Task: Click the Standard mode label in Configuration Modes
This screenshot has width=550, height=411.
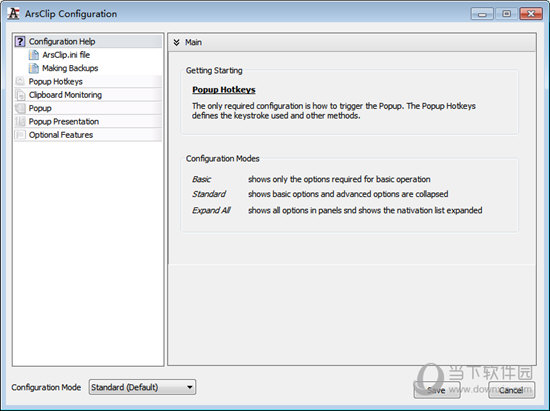Action: (209, 194)
